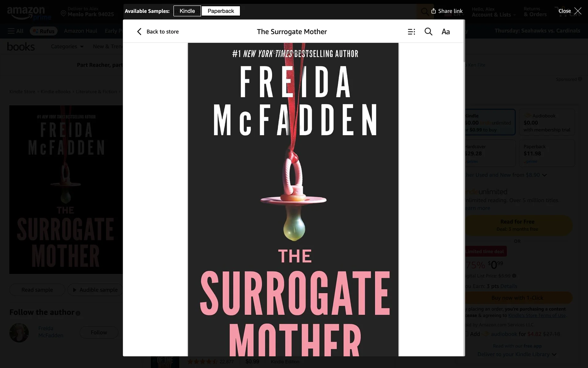Open the in-book search magnifier
The image size is (588, 368).
tap(428, 32)
